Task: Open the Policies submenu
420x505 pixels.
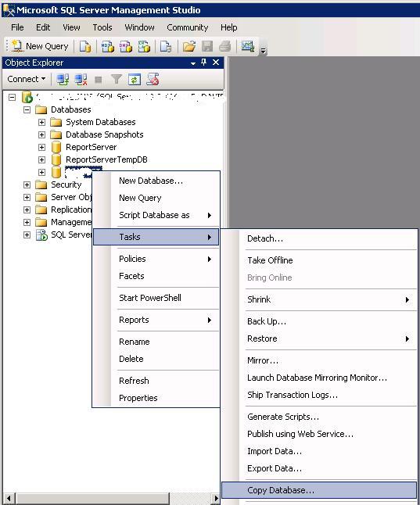Action: coord(156,259)
